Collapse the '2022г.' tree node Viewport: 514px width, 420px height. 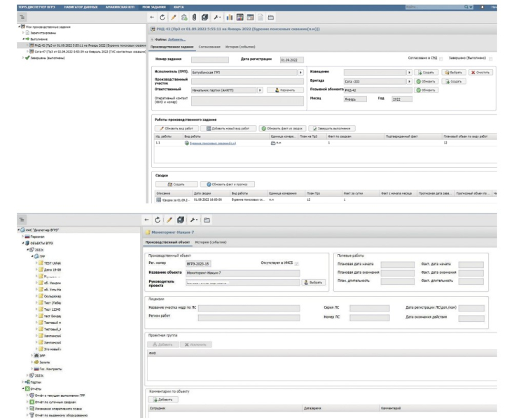click(28, 250)
